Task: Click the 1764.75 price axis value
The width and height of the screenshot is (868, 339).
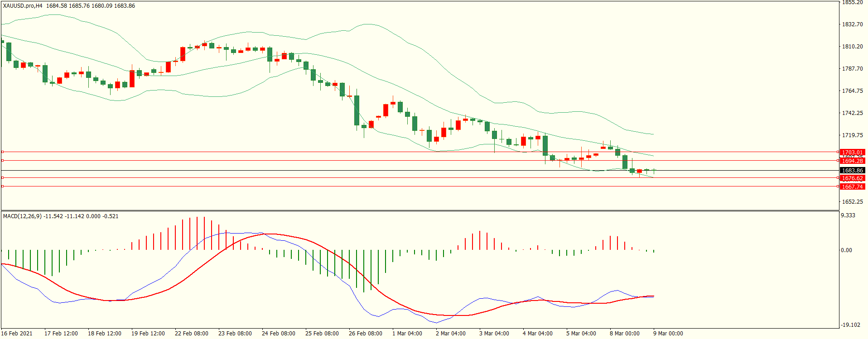Action: pos(852,91)
